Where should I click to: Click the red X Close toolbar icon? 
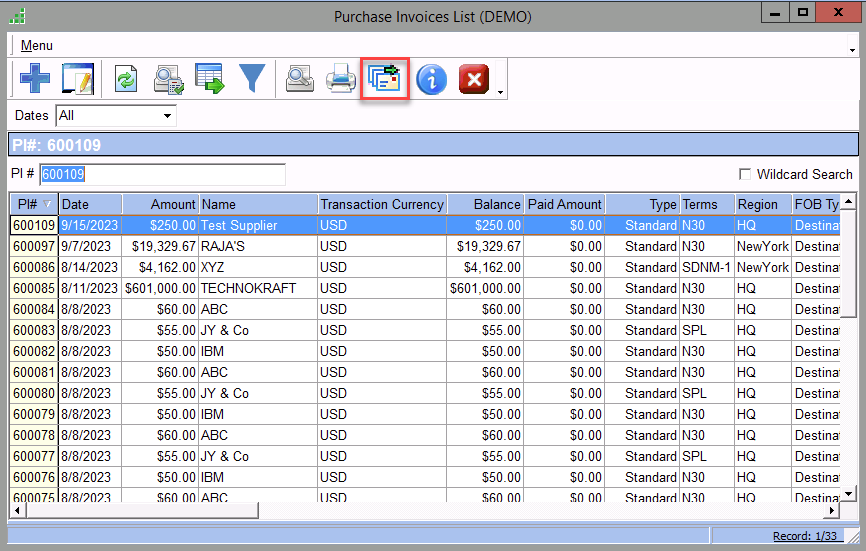click(473, 79)
